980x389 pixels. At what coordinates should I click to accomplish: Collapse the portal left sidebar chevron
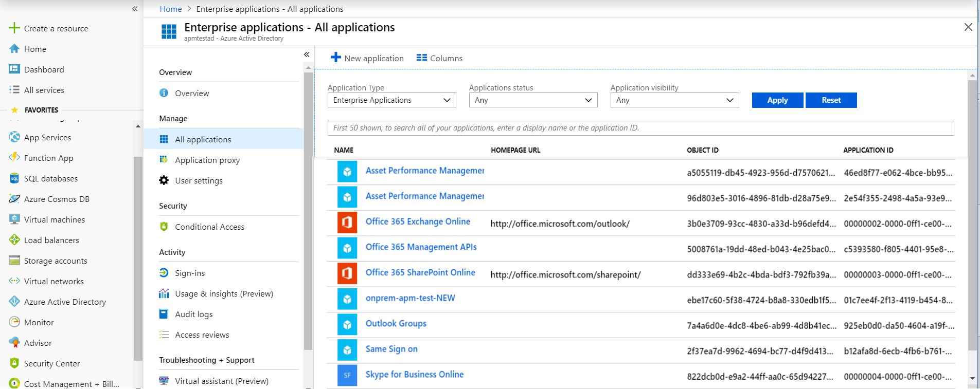point(135,9)
